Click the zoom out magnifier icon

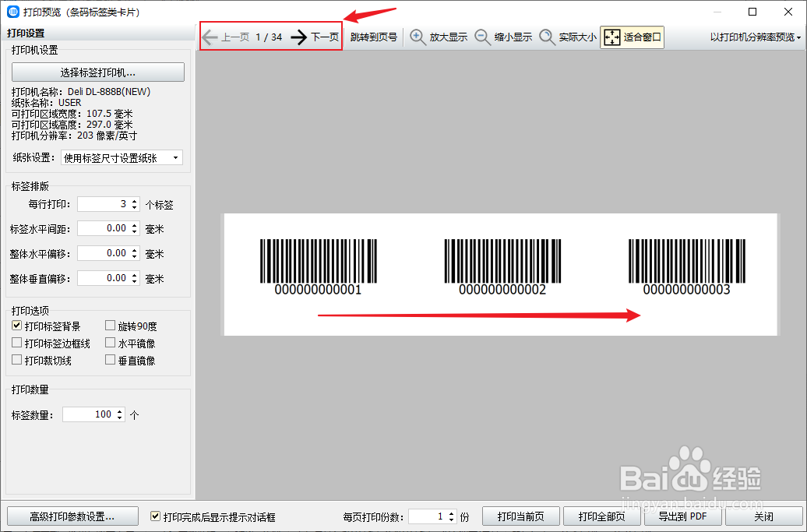pyautogui.click(x=482, y=37)
